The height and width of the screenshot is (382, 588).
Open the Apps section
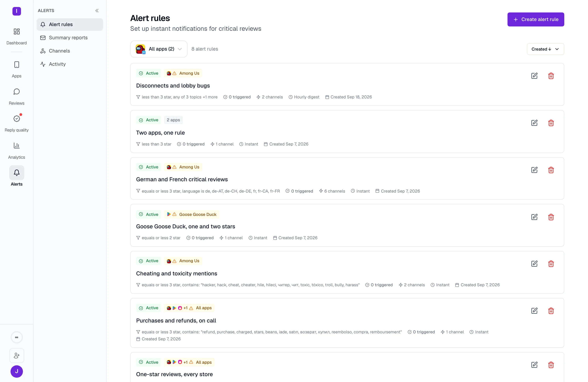[17, 69]
